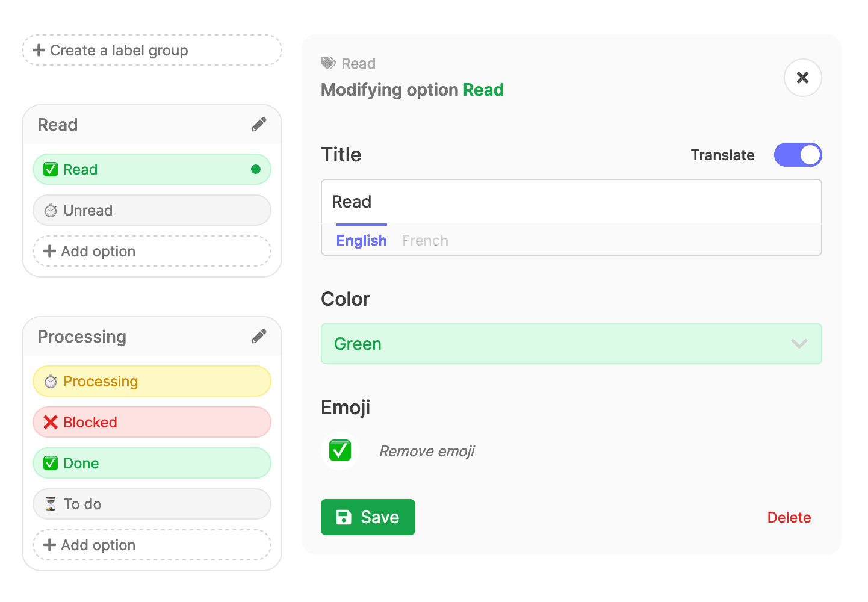Click the Title text input field
This screenshot has width=868, height=602.
point(571,202)
